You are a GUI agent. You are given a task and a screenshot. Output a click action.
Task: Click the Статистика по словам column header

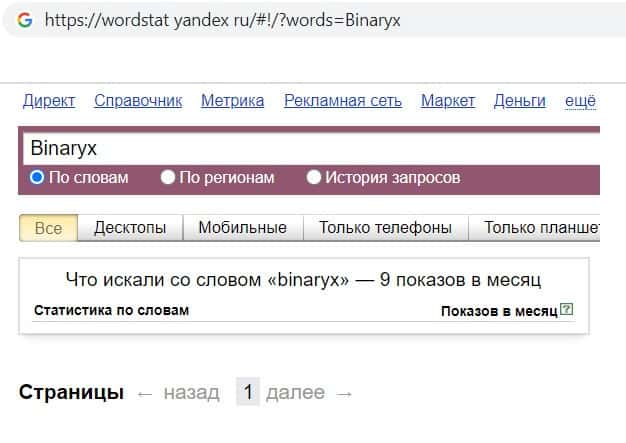click(x=111, y=310)
